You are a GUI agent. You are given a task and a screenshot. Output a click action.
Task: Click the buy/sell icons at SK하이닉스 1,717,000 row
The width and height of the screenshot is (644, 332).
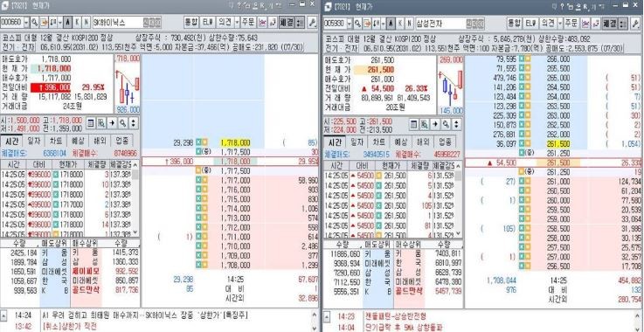click(x=201, y=180)
